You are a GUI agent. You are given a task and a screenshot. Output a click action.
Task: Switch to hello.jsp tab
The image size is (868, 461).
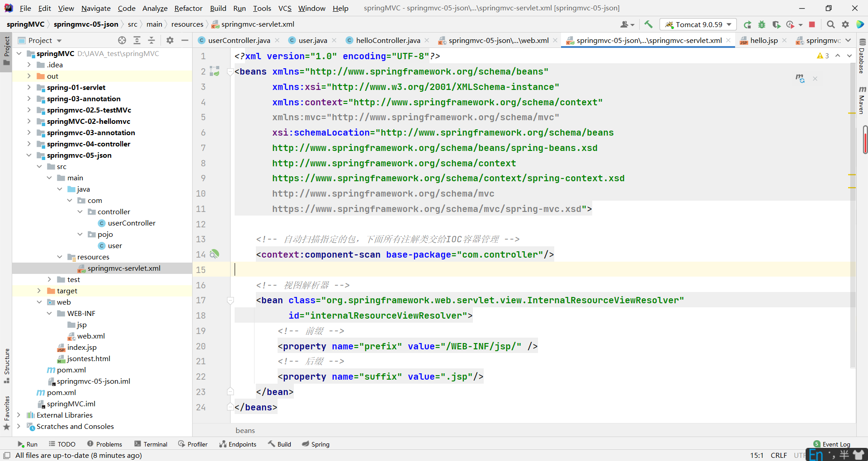click(x=764, y=40)
